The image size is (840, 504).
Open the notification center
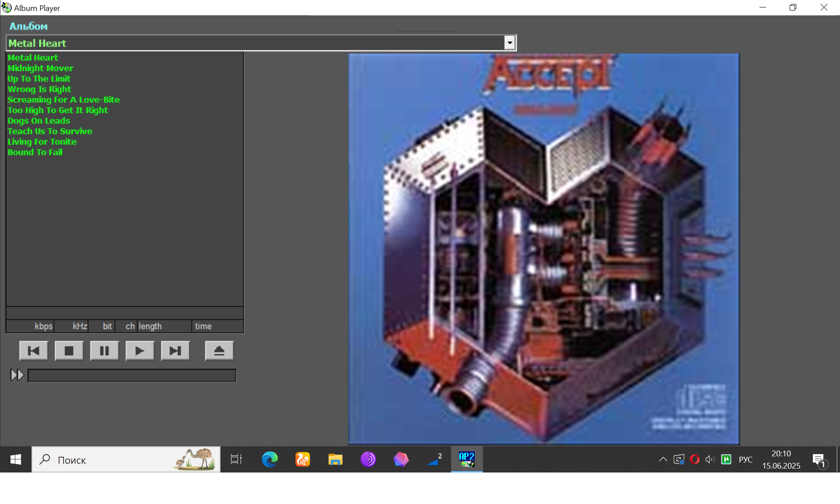[819, 460]
